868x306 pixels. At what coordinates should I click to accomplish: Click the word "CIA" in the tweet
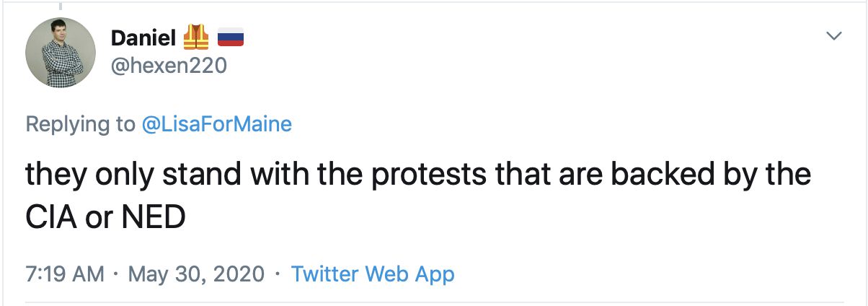[x=48, y=217]
